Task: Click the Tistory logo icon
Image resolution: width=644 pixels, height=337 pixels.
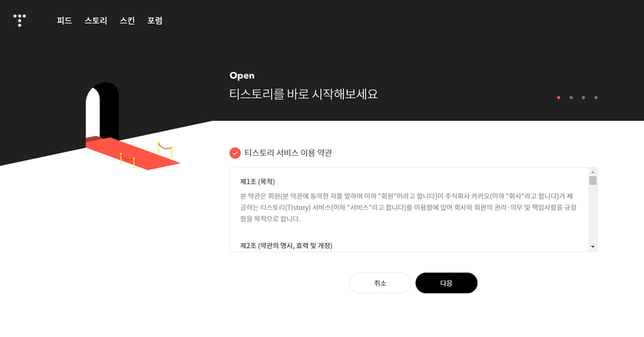Action: point(20,20)
